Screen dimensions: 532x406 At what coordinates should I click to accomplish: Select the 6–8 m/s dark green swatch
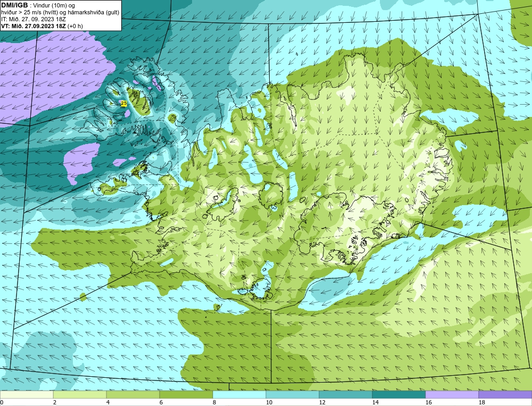click(186, 395)
